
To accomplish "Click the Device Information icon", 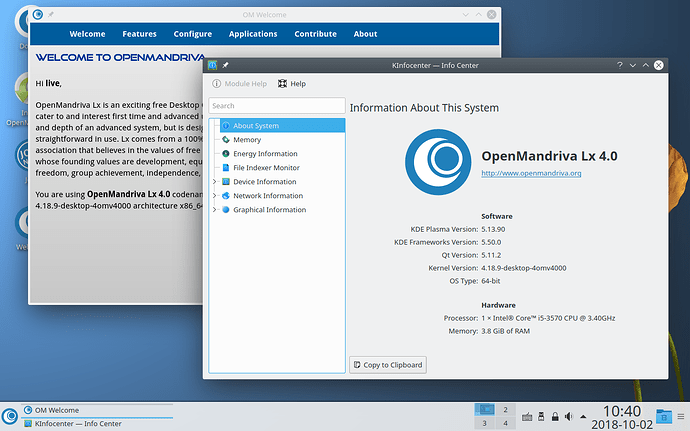I will [x=226, y=182].
